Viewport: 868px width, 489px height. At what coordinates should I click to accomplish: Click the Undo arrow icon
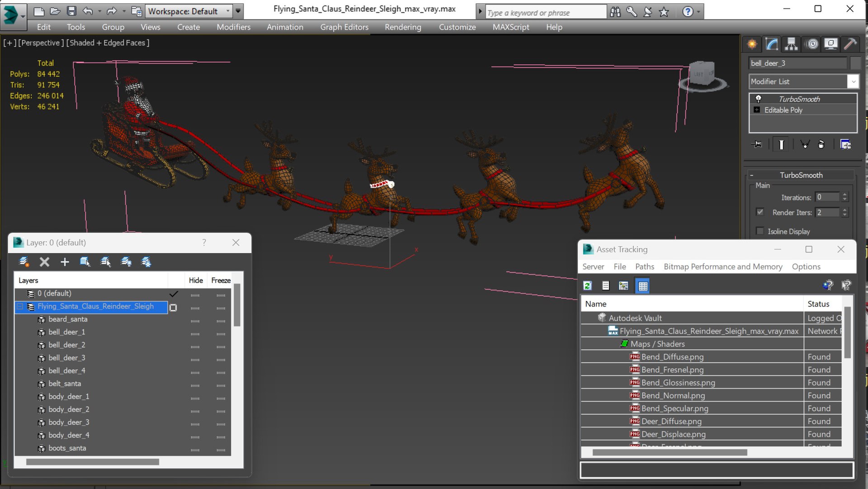pyautogui.click(x=88, y=11)
